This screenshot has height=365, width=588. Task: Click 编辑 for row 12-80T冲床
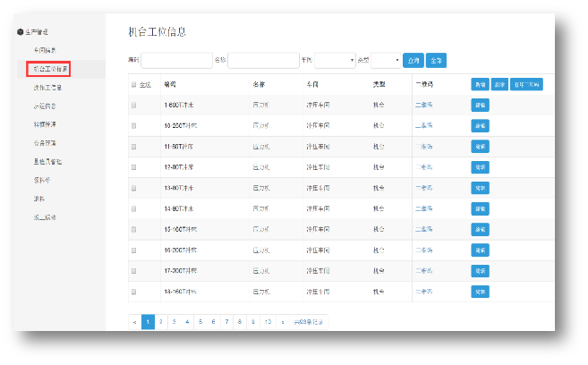click(480, 167)
